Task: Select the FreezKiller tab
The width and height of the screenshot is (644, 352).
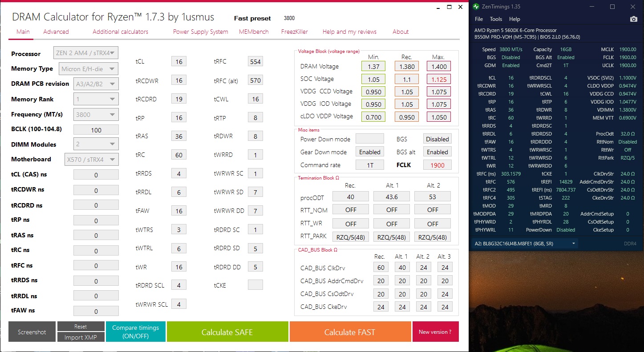Action: [295, 32]
